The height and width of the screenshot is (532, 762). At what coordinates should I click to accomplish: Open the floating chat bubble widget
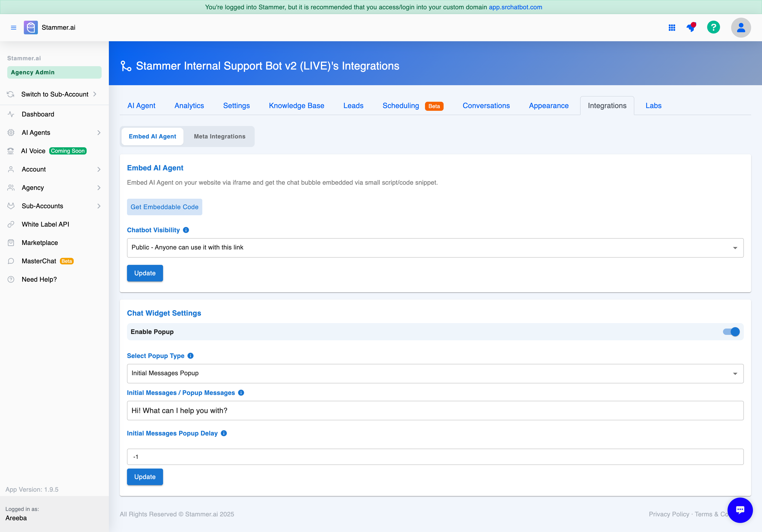pos(740,510)
